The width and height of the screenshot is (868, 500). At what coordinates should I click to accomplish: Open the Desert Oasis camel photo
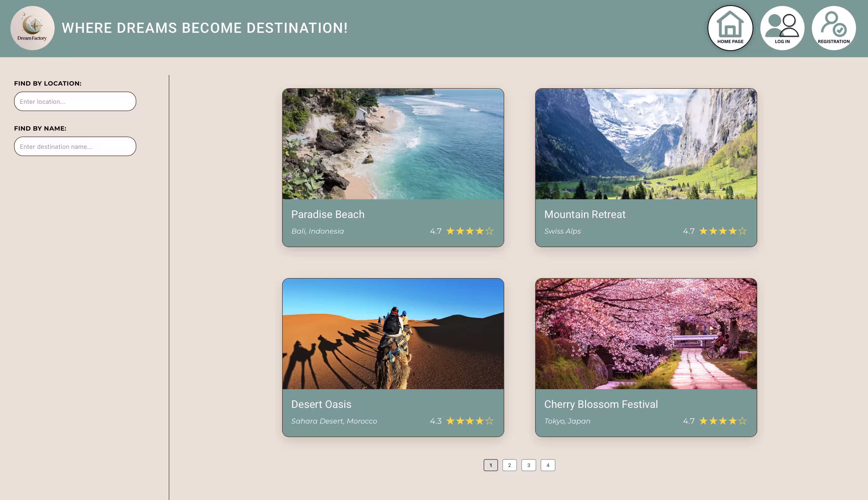pyautogui.click(x=393, y=334)
